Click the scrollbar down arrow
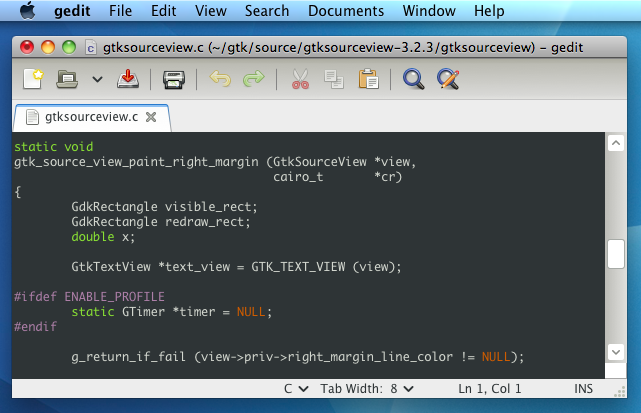 (x=616, y=352)
